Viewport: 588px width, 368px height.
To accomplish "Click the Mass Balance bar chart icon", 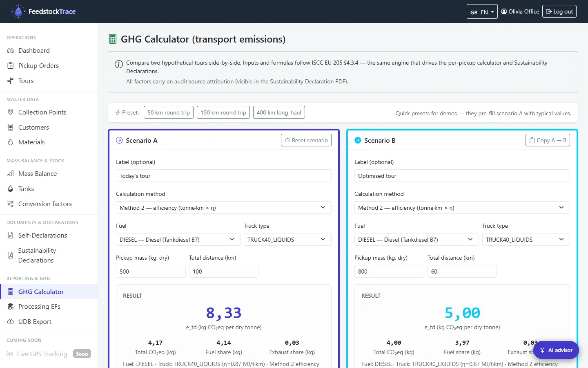I will coord(11,174).
